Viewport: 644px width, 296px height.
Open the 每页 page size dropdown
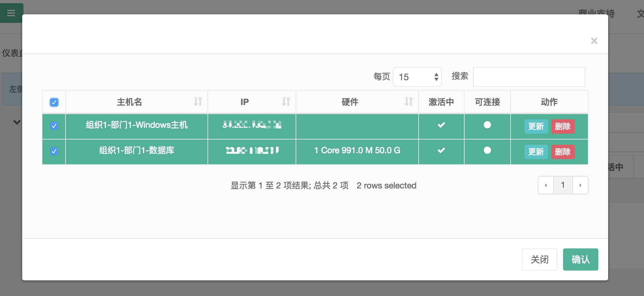tap(417, 77)
